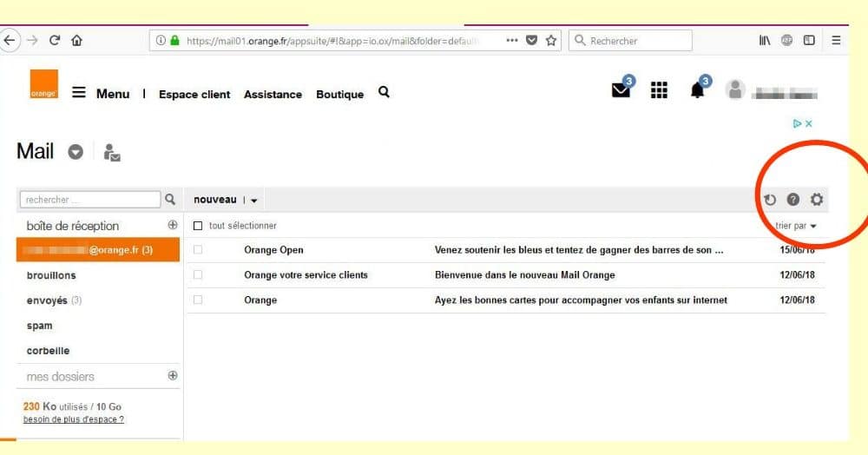Screen dimensions: 868x455
Task: Click the Orange logo
Action: [x=43, y=84]
